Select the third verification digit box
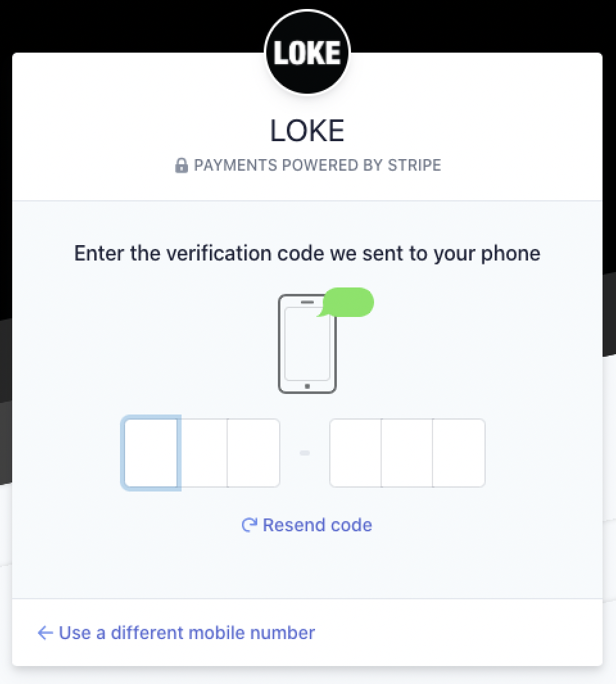 pyautogui.click(x=253, y=453)
